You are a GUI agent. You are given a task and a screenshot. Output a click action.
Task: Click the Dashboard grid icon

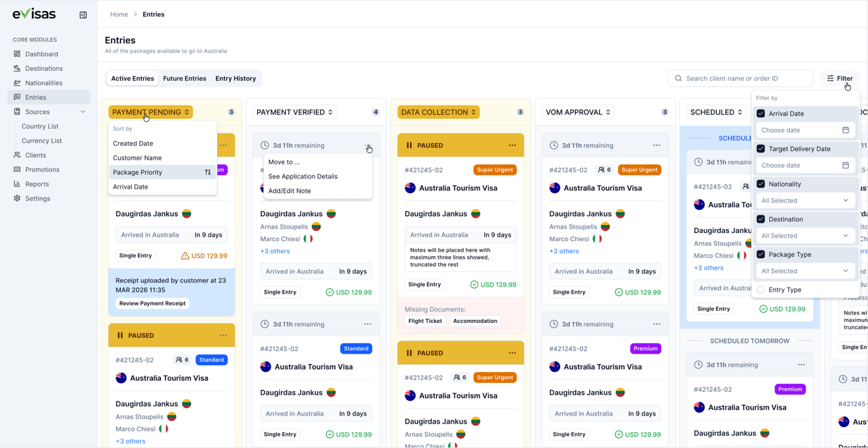pos(17,54)
